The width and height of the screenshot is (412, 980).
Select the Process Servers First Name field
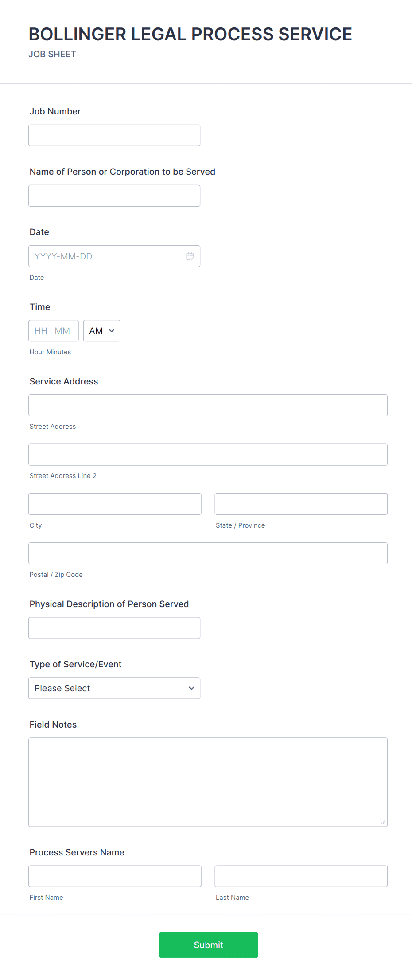pyautogui.click(x=114, y=876)
